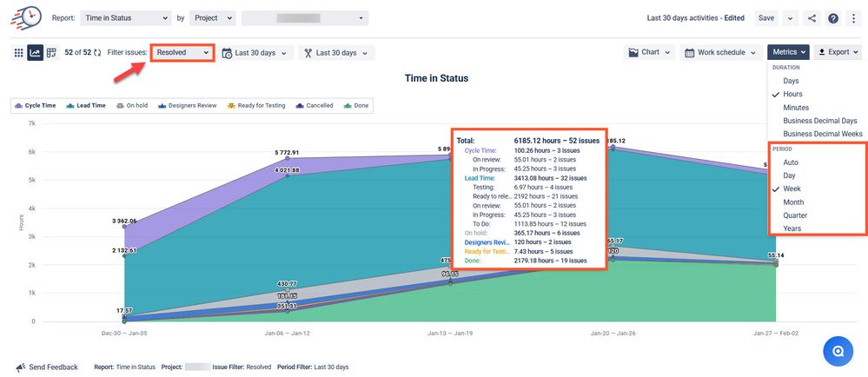Image resolution: width=868 pixels, height=377 pixels.
Task: Open the Export dropdown
Action: coord(838,52)
